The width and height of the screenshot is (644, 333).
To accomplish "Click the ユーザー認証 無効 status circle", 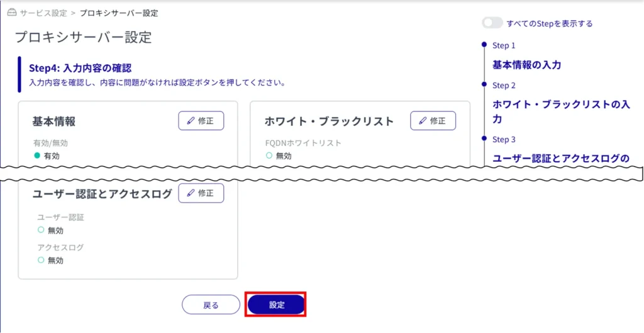I will coord(41,230).
